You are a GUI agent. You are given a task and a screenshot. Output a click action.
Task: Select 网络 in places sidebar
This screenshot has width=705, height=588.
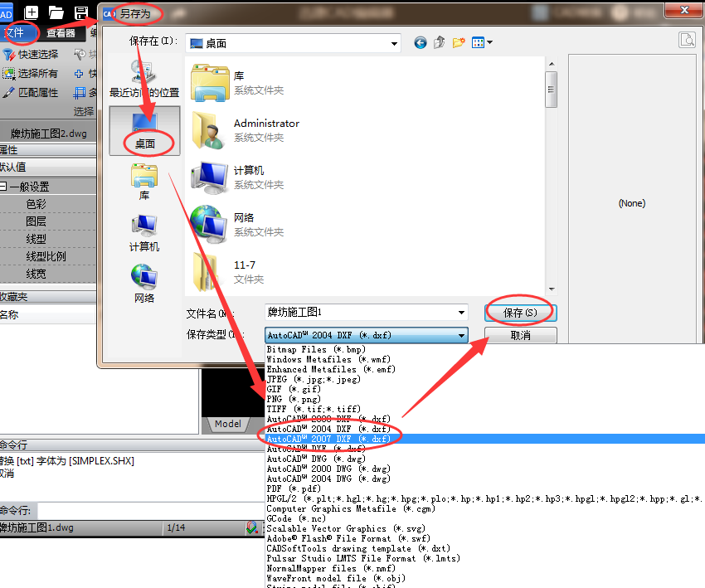[144, 284]
